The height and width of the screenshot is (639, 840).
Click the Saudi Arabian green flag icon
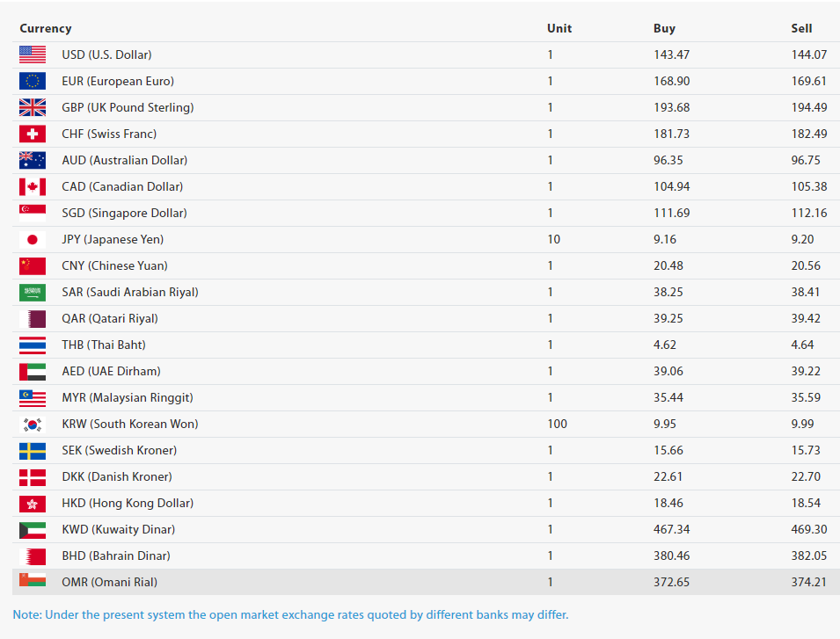point(32,292)
